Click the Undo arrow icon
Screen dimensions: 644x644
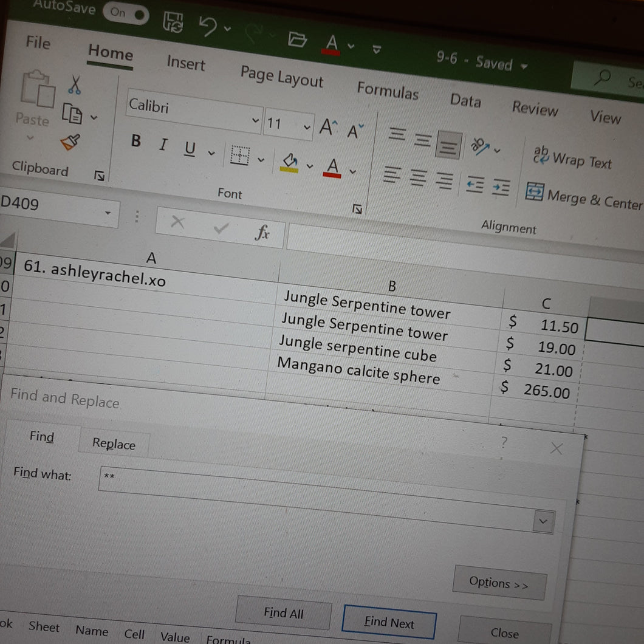(208, 26)
